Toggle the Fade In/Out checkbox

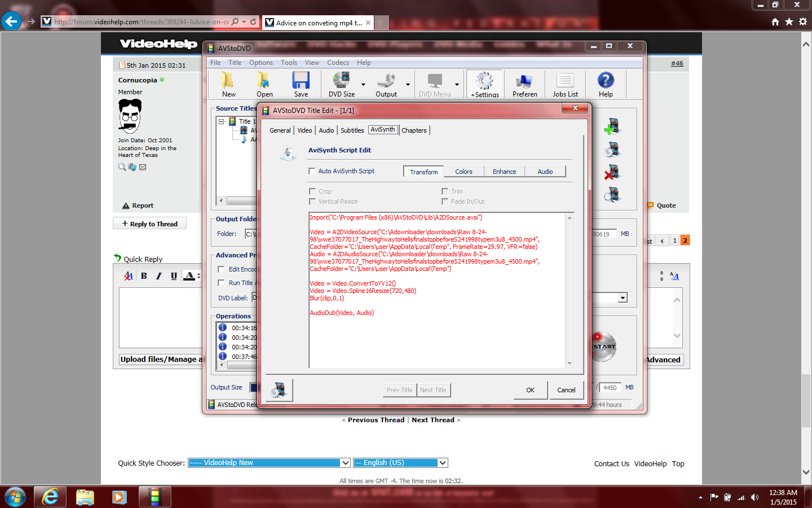click(x=445, y=202)
